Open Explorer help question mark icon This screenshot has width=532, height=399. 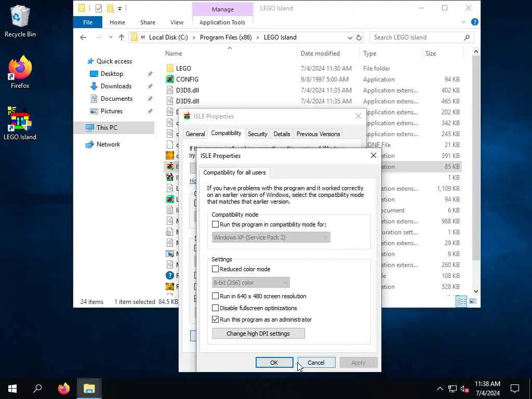click(x=475, y=22)
